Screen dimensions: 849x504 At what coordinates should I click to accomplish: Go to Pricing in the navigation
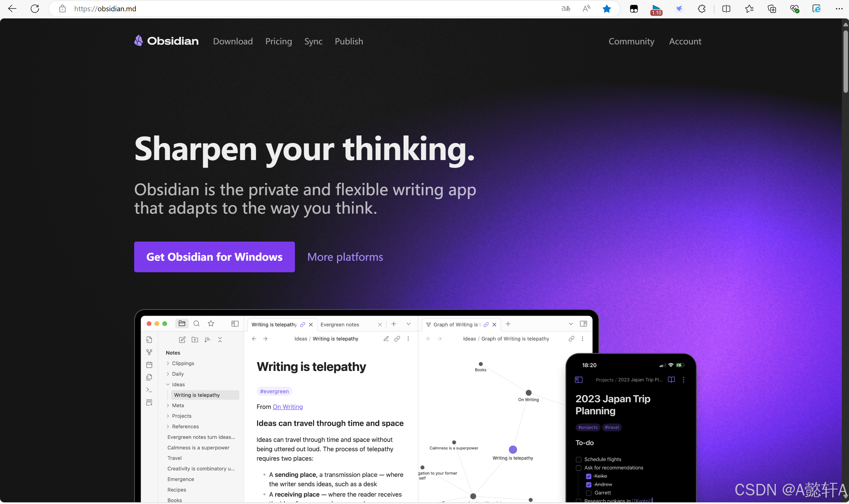coord(279,41)
